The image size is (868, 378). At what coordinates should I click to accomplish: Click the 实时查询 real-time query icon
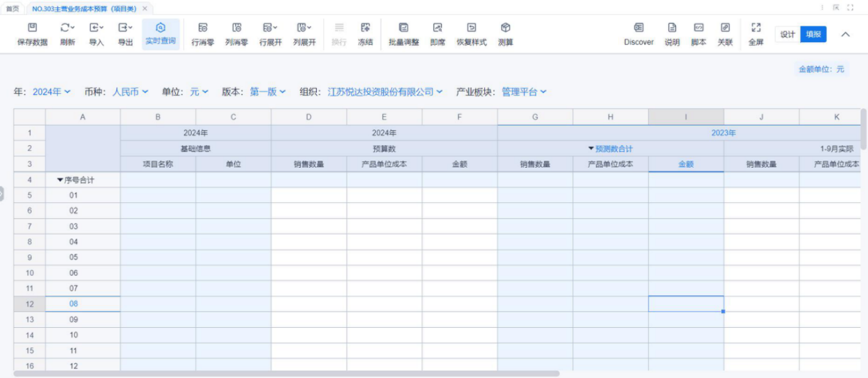point(161,28)
